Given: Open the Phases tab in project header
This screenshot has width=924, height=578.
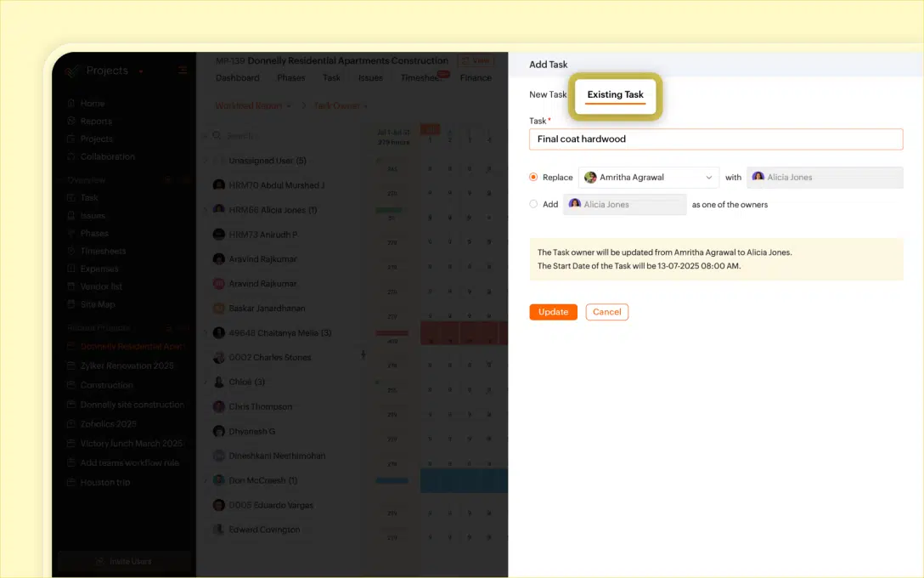Looking at the screenshot, I should click(291, 78).
